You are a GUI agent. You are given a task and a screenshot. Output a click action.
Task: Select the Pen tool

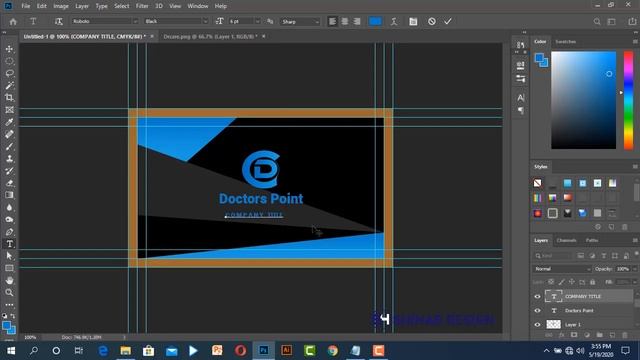pyautogui.click(x=9, y=232)
